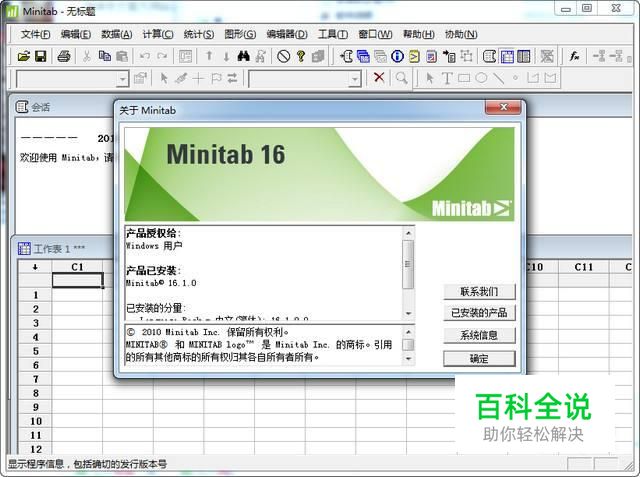640x477 pixels.
Task: Click the fx Assign Formula icon
Action: click(x=574, y=56)
